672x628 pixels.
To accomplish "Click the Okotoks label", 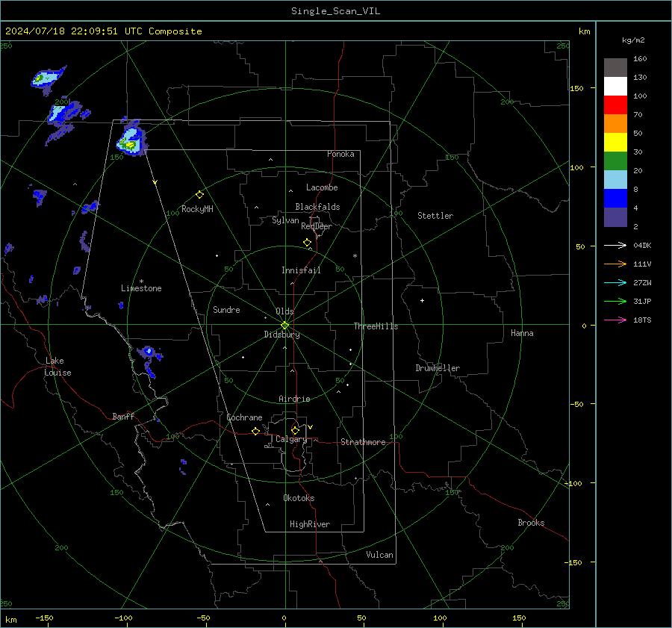I will (x=299, y=498).
